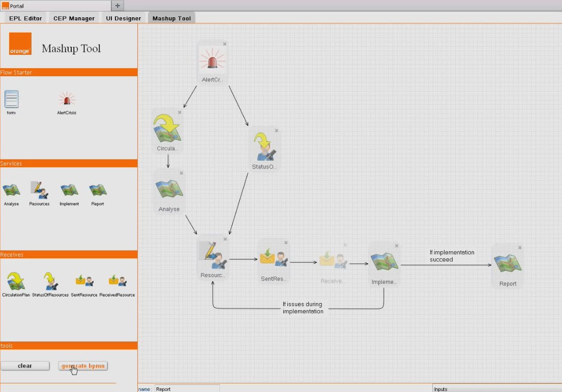This screenshot has width=562, height=392.
Task: Switch to the CEP Manager tab
Action: [74, 18]
